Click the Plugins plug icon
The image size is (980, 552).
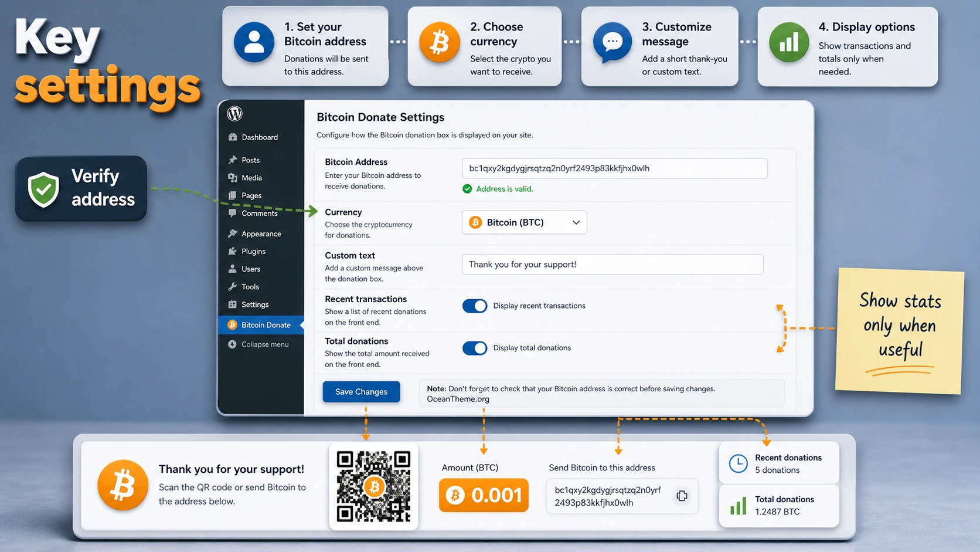233,251
